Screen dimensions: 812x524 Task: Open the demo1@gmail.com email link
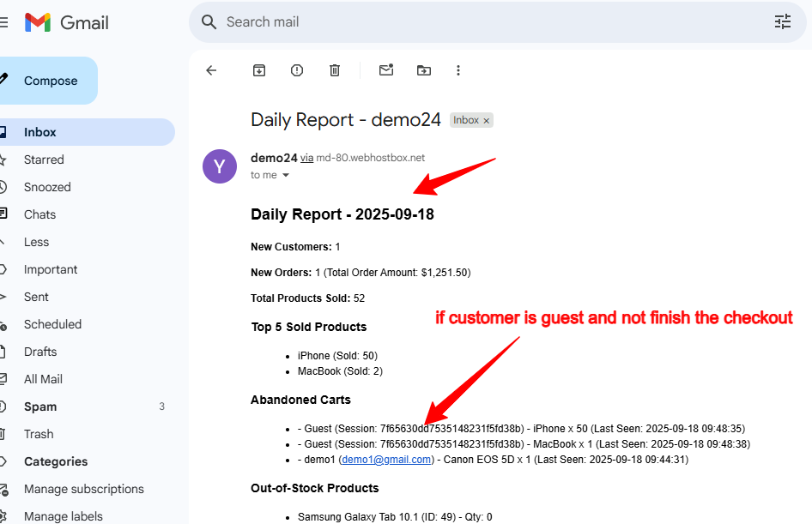pyautogui.click(x=386, y=460)
